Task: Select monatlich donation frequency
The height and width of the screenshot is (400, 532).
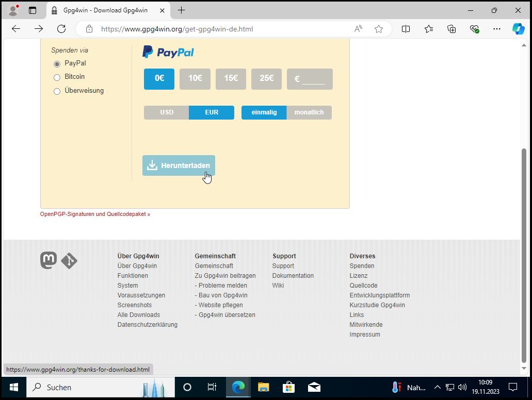Action: point(309,112)
